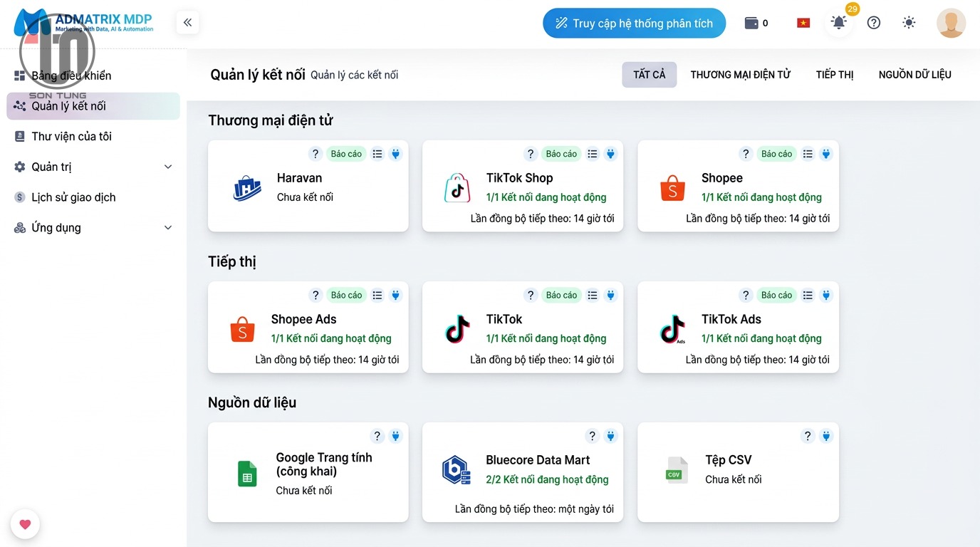Click the help question mark in the header
Screen dimensions: 980x547
874,23
